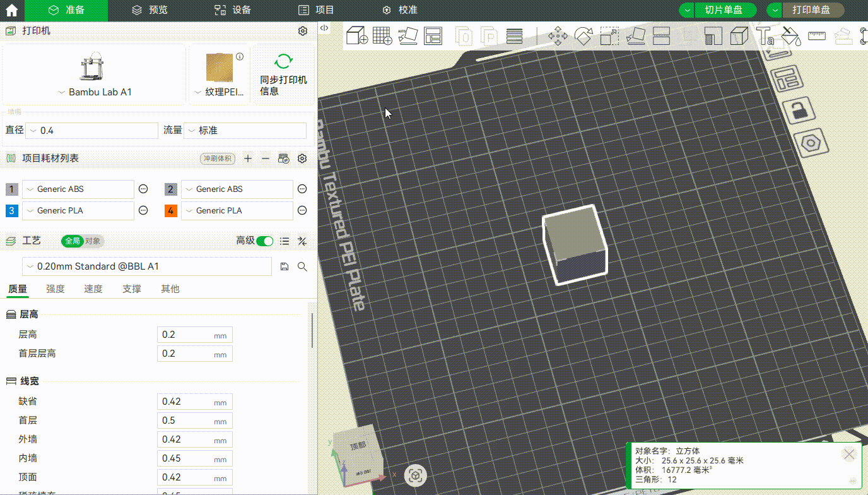Go to the home screen icon
Image resolution: width=868 pixels, height=495 pixels.
click(11, 11)
